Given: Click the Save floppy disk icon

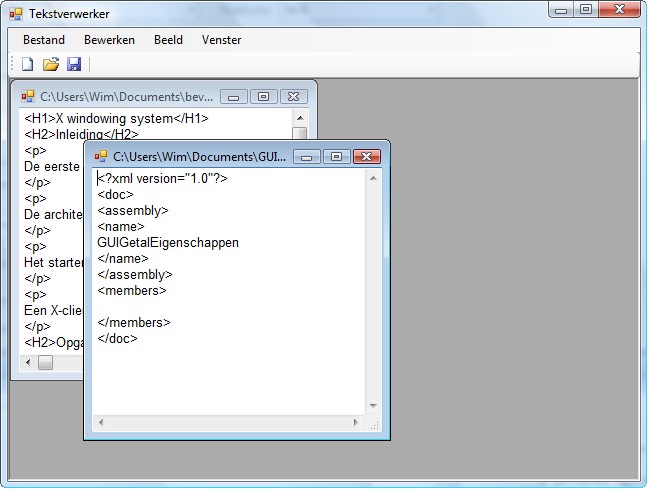Looking at the screenshot, I should pos(74,64).
